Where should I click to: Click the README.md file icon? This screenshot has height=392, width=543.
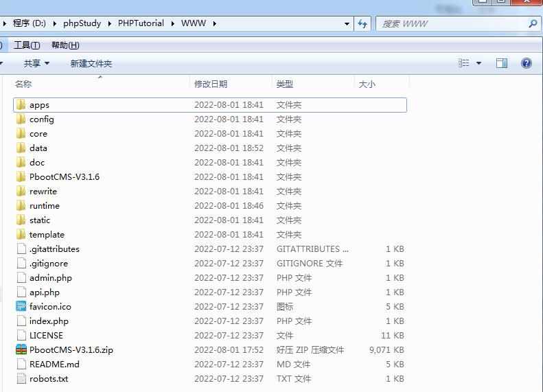21,364
